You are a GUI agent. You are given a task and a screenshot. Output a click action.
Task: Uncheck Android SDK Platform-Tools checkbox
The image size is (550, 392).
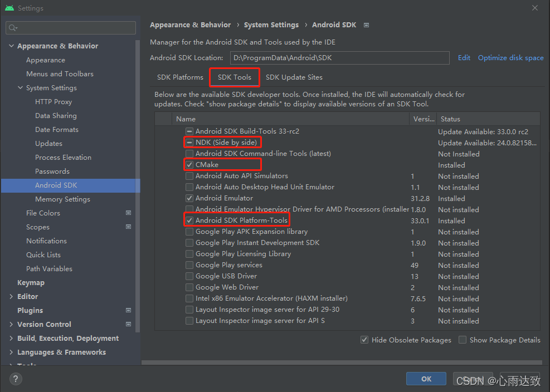[x=189, y=220]
